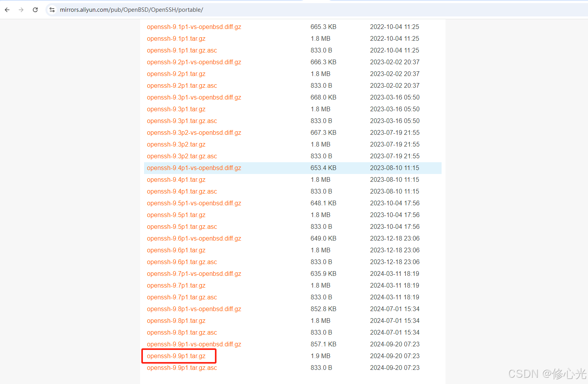Open site information icon in address bar

pos(52,10)
